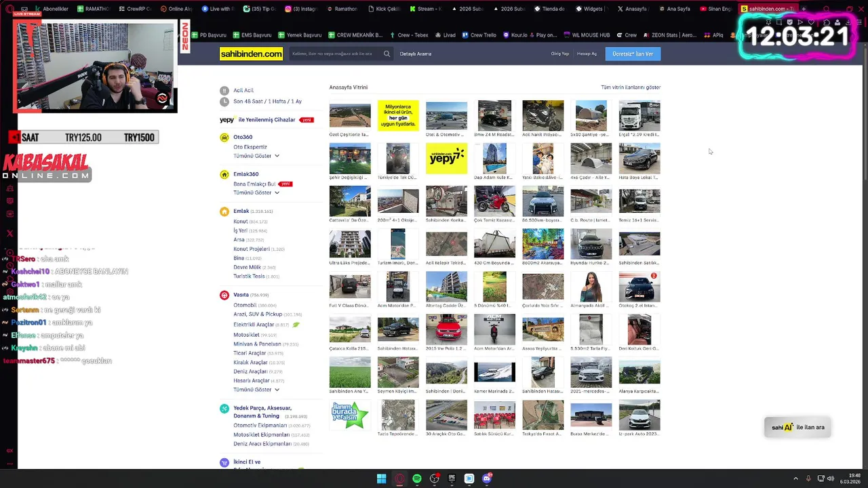Click the Hesap Aç link

click(x=587, y=54)
